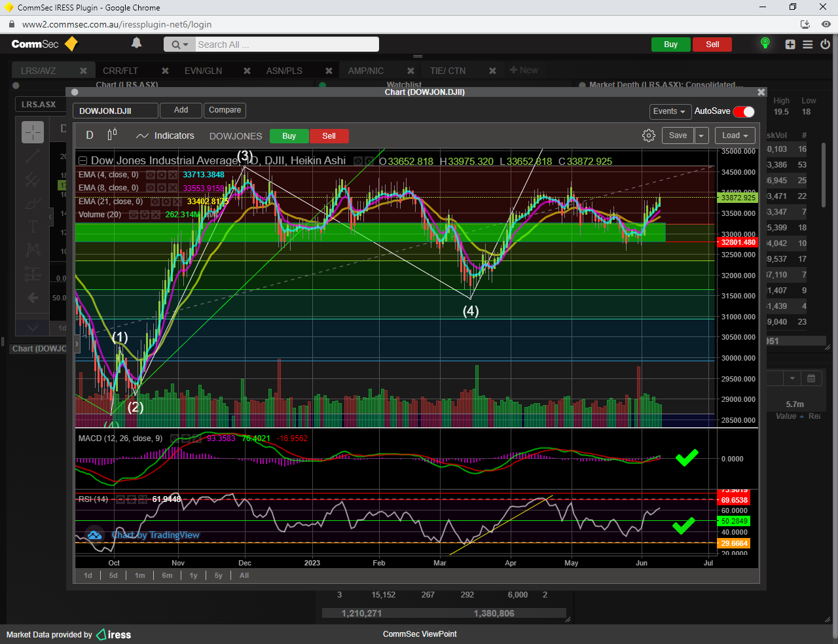Open the Save options dropdown arrow
Screen dimensions: 838x644
[x=701, y=135]
